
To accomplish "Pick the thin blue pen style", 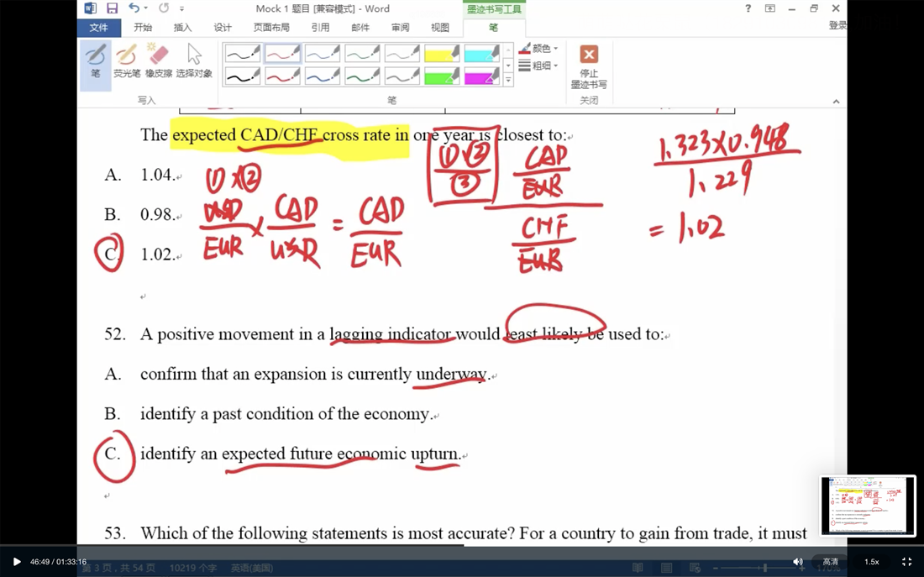I will (323, 54).
